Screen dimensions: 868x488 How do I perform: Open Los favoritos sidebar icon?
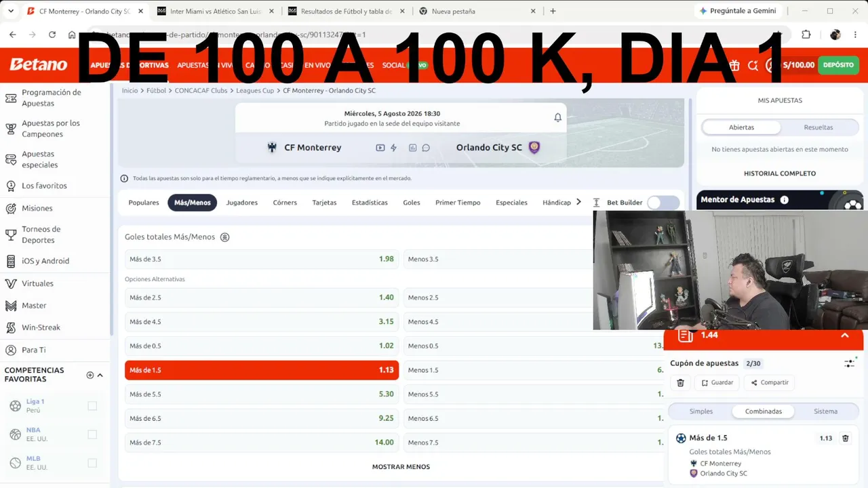11,186
